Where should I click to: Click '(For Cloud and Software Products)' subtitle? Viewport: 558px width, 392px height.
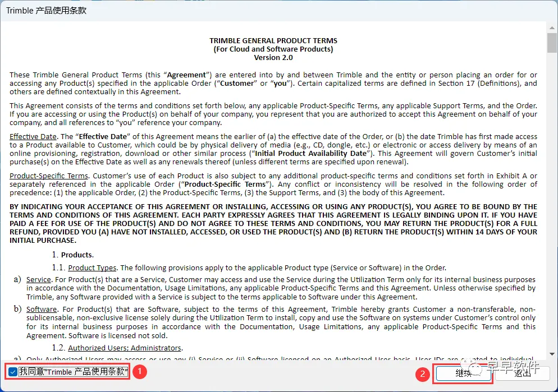(273, 49)
